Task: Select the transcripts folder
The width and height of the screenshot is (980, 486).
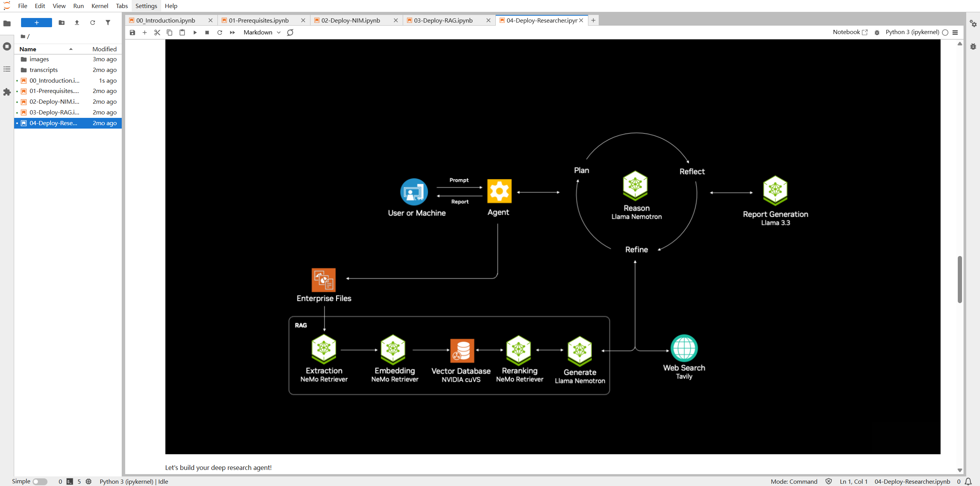Action: coord(68,70)
